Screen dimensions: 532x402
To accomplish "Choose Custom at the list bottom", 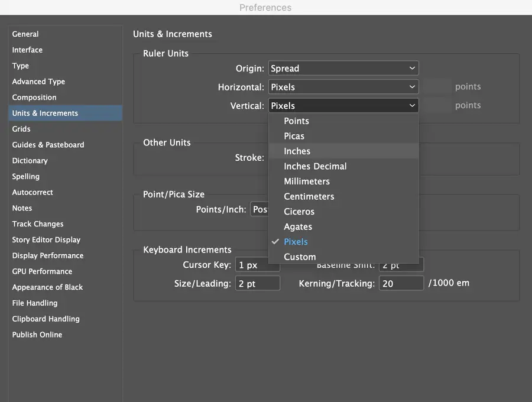I will click(300, 257).
